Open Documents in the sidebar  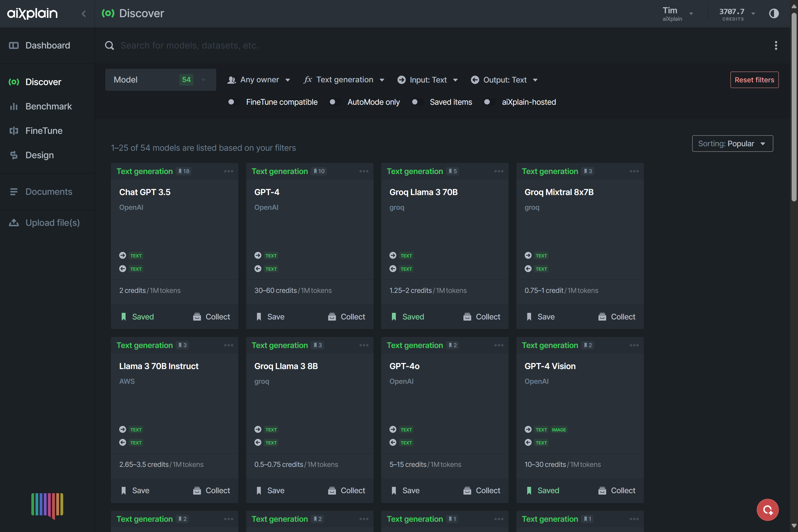pos(47,192)
